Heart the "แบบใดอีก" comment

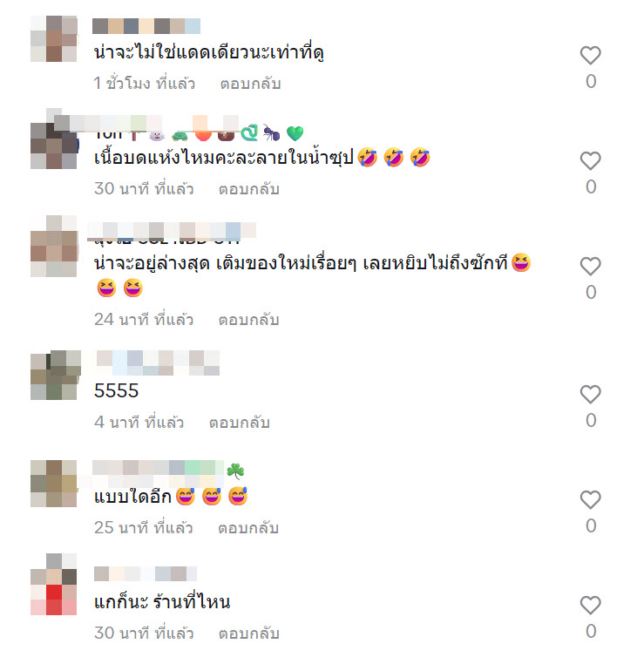point(590,499)
